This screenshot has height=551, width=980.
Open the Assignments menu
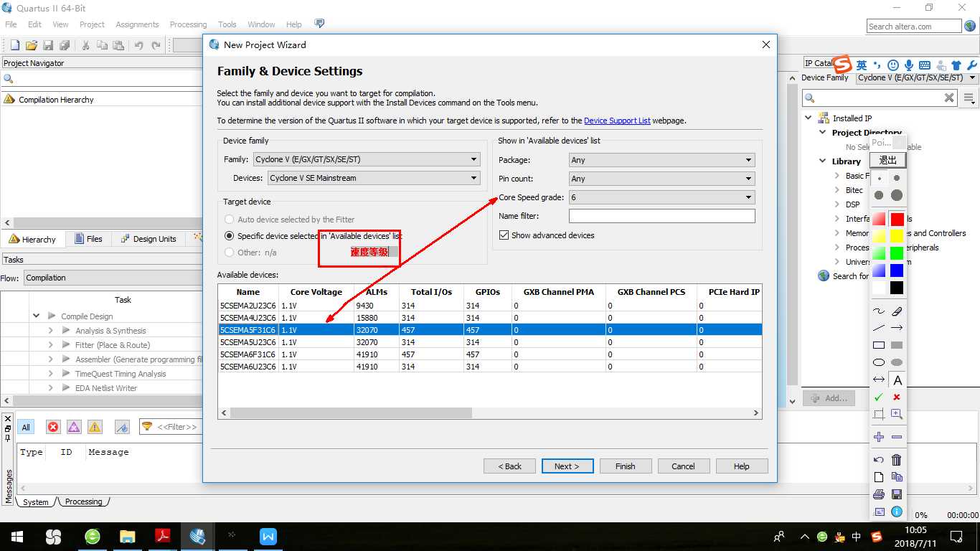137,24
